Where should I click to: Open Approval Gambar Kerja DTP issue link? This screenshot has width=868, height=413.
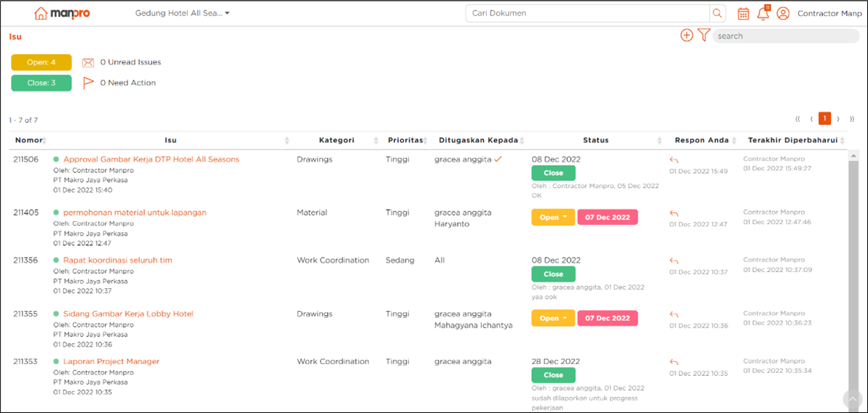point(151,159)
